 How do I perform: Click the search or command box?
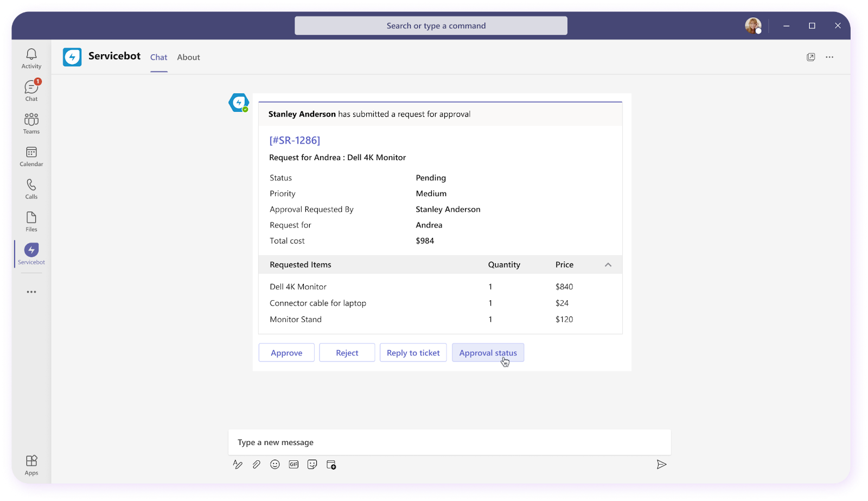coord(431,26)
